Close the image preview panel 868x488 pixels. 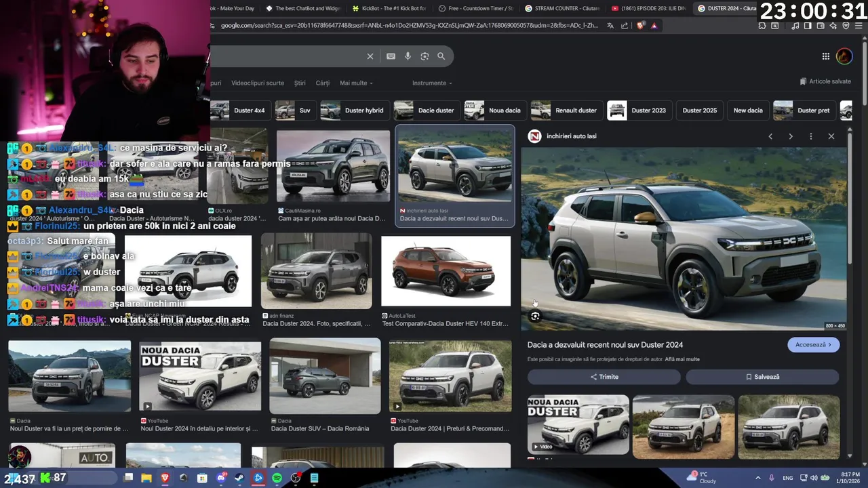pyautogui.click(x=831, y=136)
